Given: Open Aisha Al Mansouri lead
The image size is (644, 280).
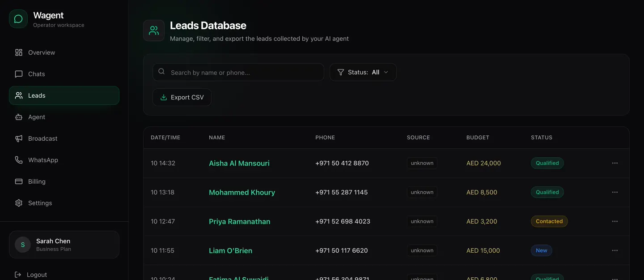Looking at the screenshot, I should pyautogui.click(x=239, y=163).
